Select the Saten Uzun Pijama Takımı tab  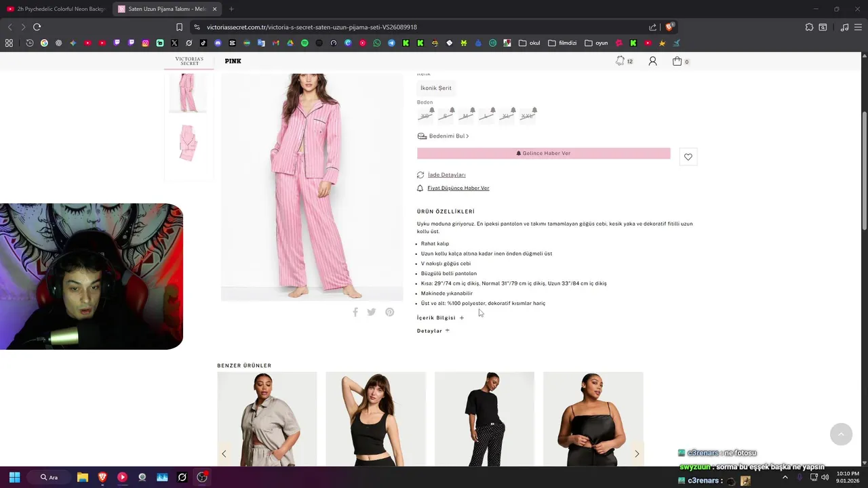167,9
